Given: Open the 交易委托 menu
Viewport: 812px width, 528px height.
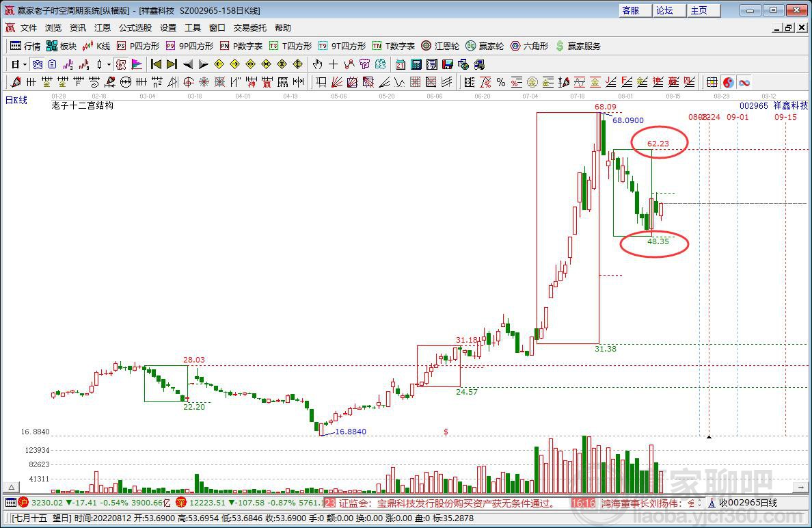Looking at the screenshot, I should click(x=250, y=27).
